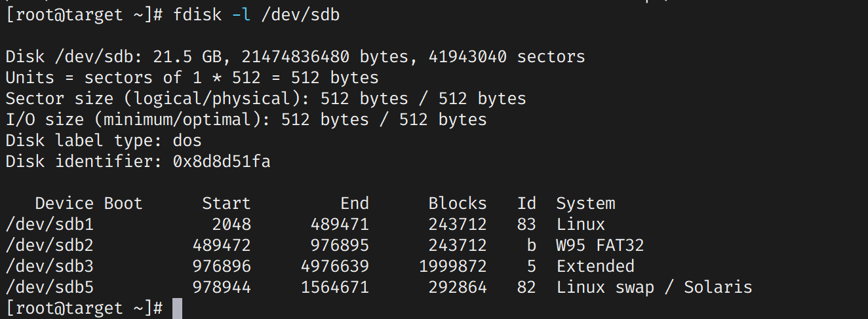Image resolution: width=868 pixels, height=319 pixels.
Task: Click the terminal cursor block at the prompt
Action: pyautogui.click(x=177, y=309)
